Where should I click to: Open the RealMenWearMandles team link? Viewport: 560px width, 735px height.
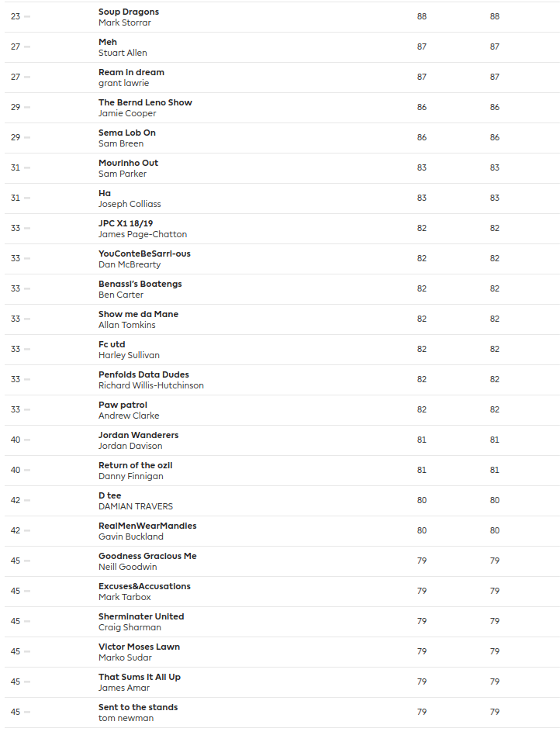(x=147, y=526)
